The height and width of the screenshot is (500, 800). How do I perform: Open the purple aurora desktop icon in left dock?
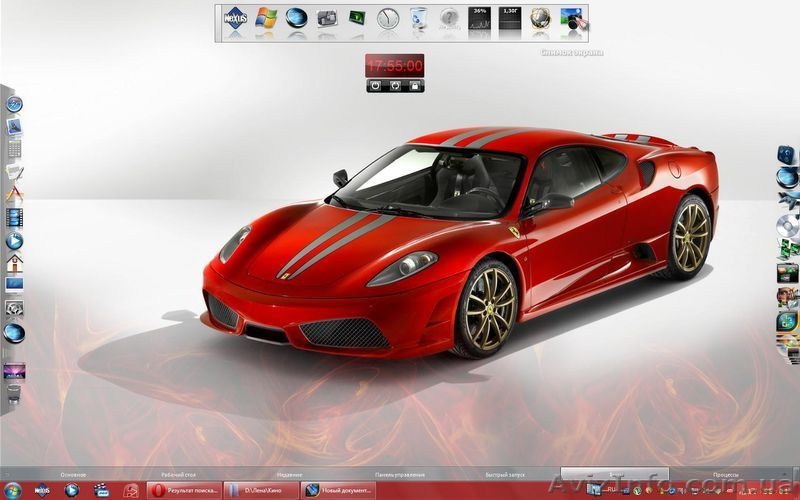pos(14,371)
